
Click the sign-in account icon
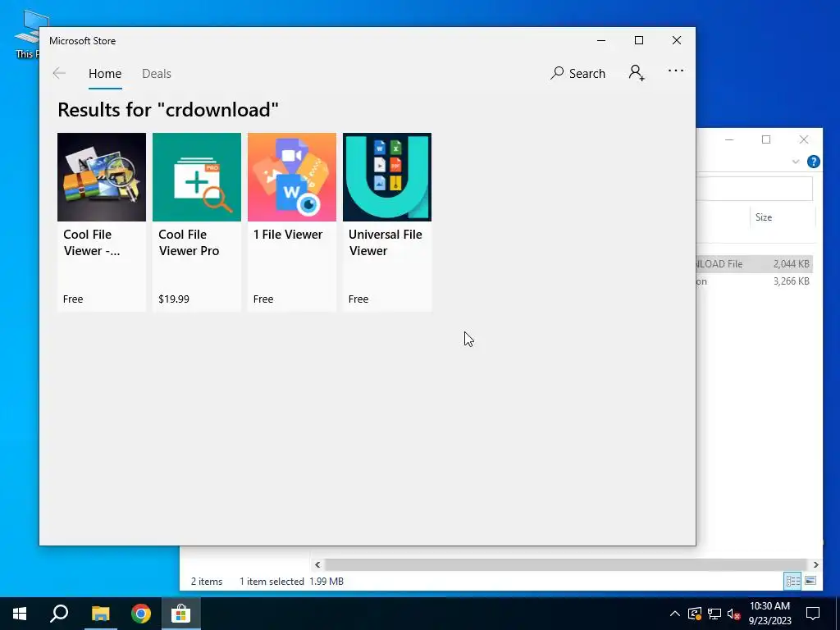point(637,72)
